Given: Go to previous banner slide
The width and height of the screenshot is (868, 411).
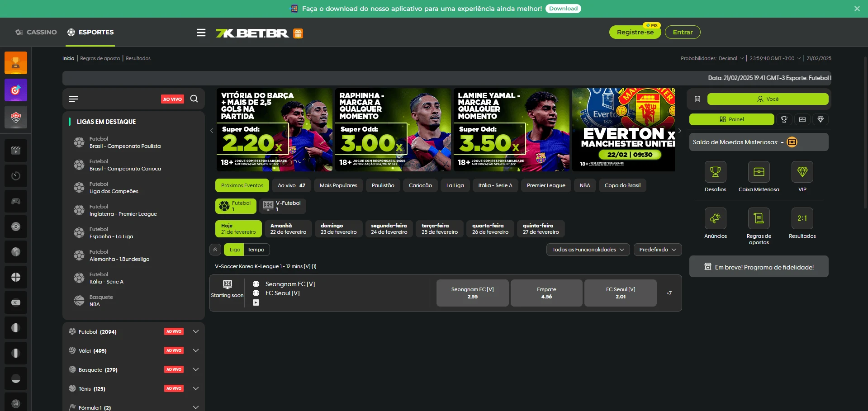Looking at the screenshot, I should coord(212,130).
